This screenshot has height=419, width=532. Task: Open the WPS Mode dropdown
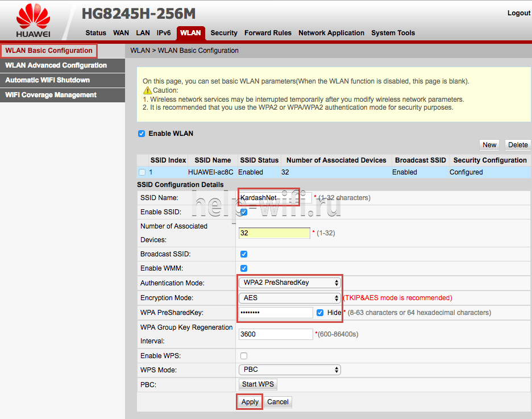pyautogui.click(x=289, y=370)
